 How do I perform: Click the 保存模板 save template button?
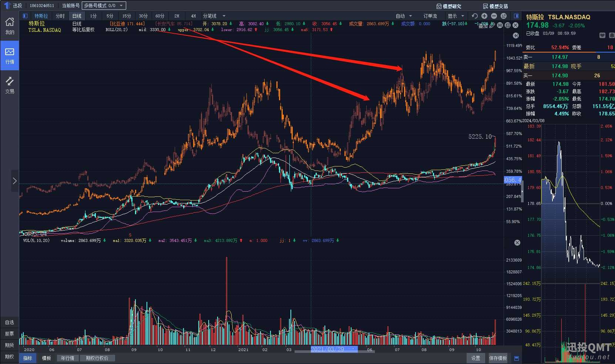point(498,358)
